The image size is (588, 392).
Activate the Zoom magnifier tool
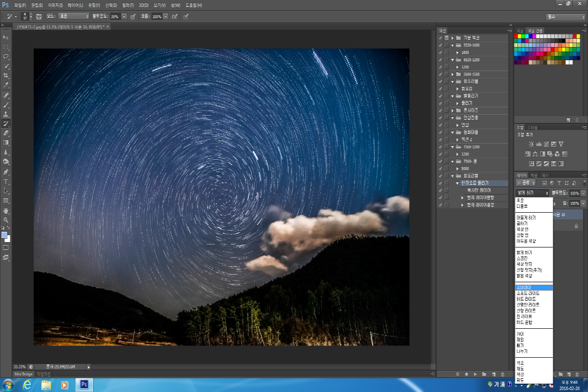coord(6,220)
